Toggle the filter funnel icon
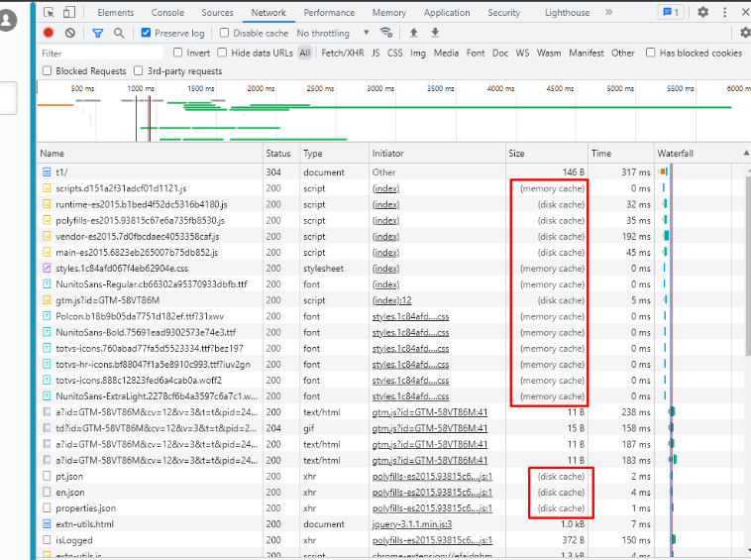The image size is (751, 560). coord(98,33)
